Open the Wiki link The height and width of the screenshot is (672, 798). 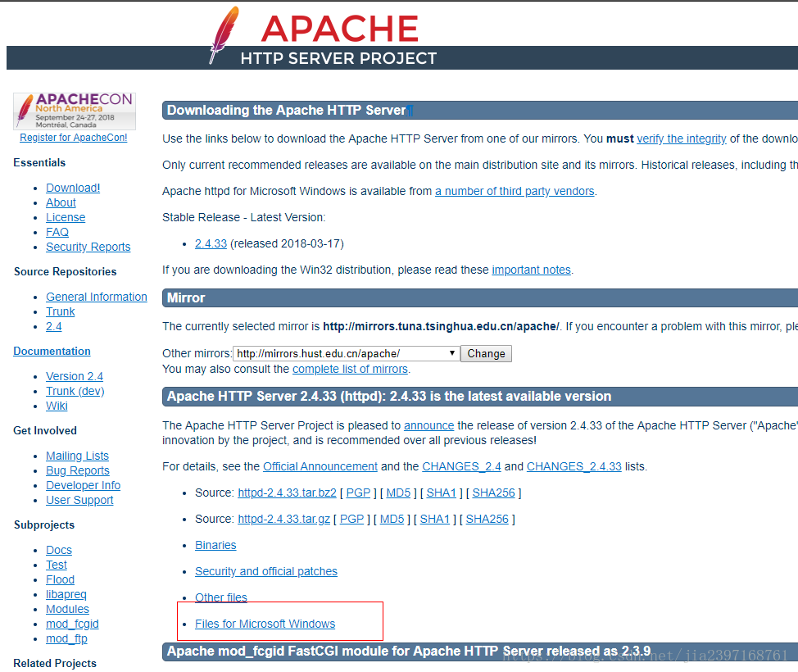(x=57, y=406)
